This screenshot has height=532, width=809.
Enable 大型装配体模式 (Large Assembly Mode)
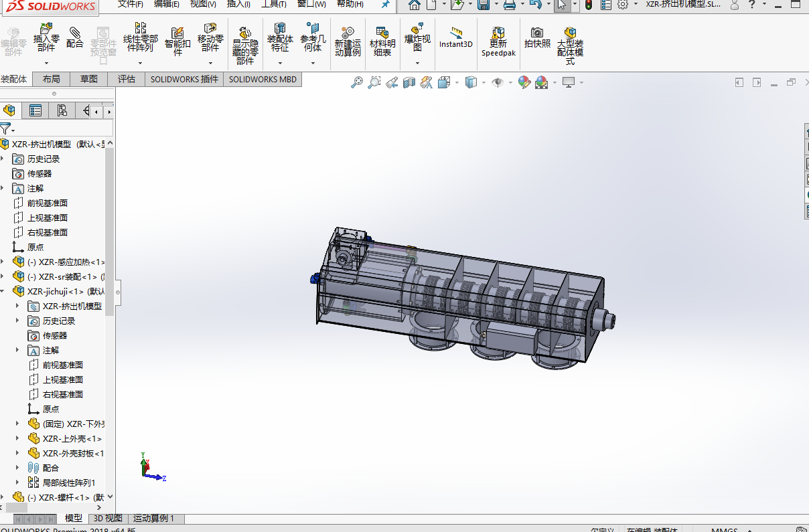click(570, 46)
